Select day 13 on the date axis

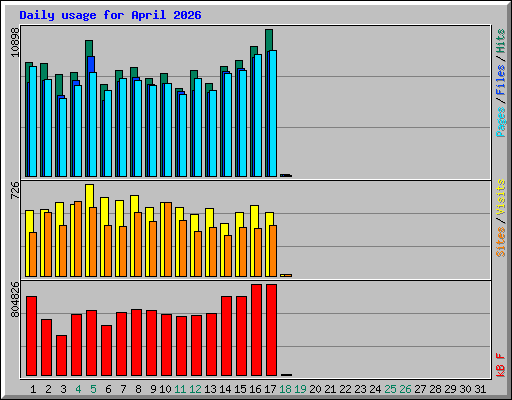coord(210,389)
